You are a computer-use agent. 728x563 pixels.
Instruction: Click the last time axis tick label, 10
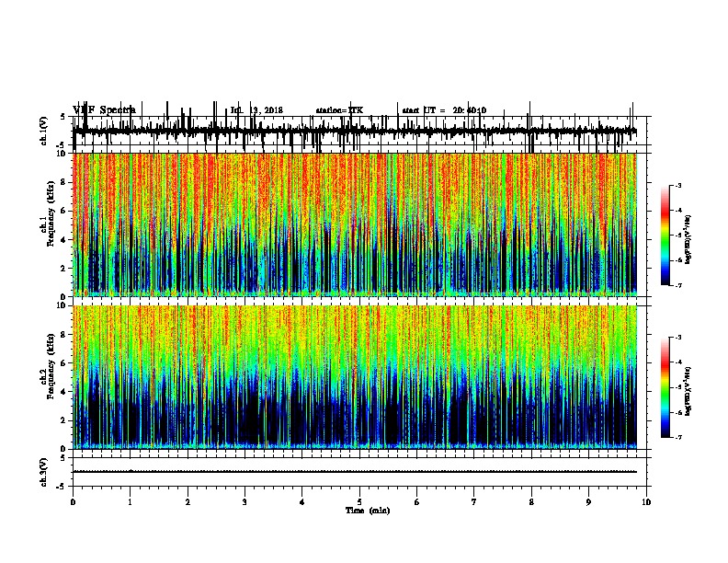(646, 502)
